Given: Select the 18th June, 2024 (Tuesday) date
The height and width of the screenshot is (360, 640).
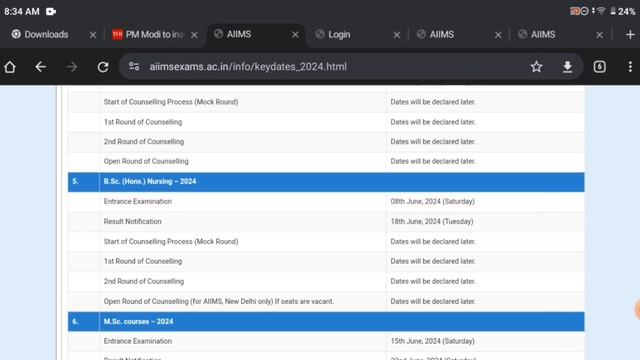Looking at the screenshot, I should [432, 221].
